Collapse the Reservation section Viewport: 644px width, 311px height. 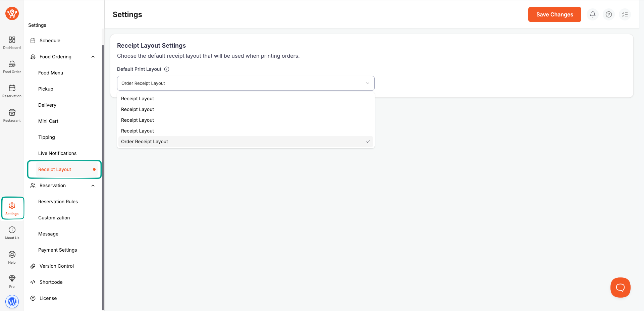coord(93,186)
